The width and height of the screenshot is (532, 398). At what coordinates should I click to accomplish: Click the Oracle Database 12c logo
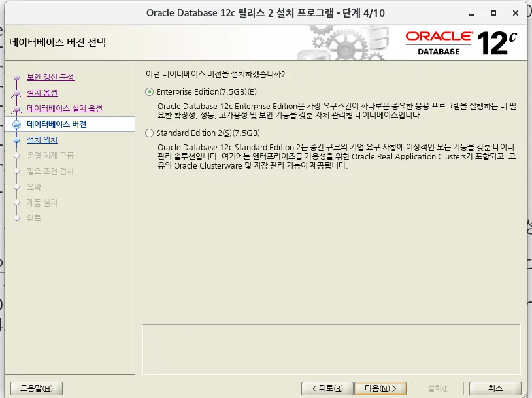[461, 43]
